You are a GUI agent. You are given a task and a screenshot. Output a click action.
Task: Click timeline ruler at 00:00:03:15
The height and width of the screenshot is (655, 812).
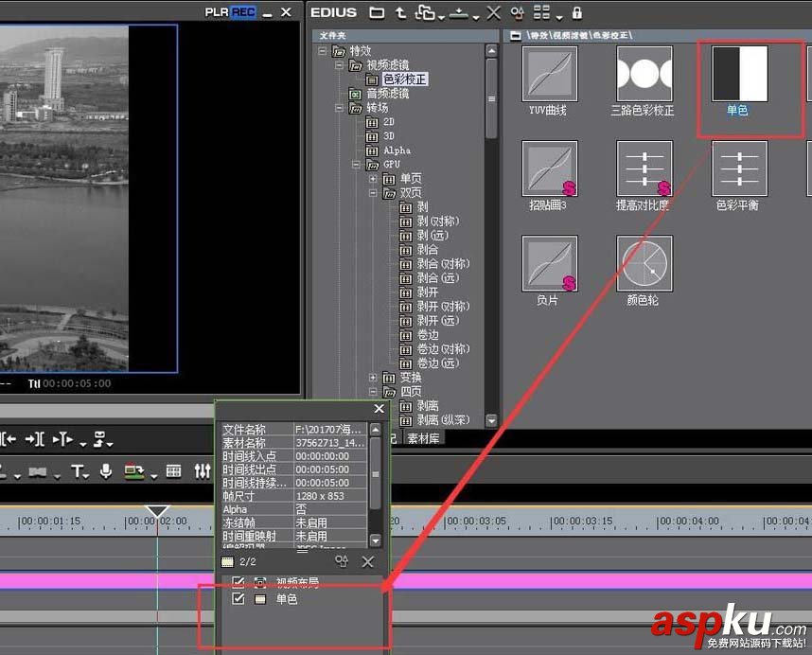point(581,521)
